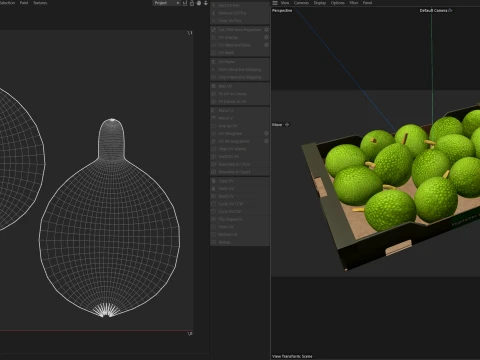The image size is (480, 360).
Task: Open the Options menu in viewport
Action: coord(338,3)
